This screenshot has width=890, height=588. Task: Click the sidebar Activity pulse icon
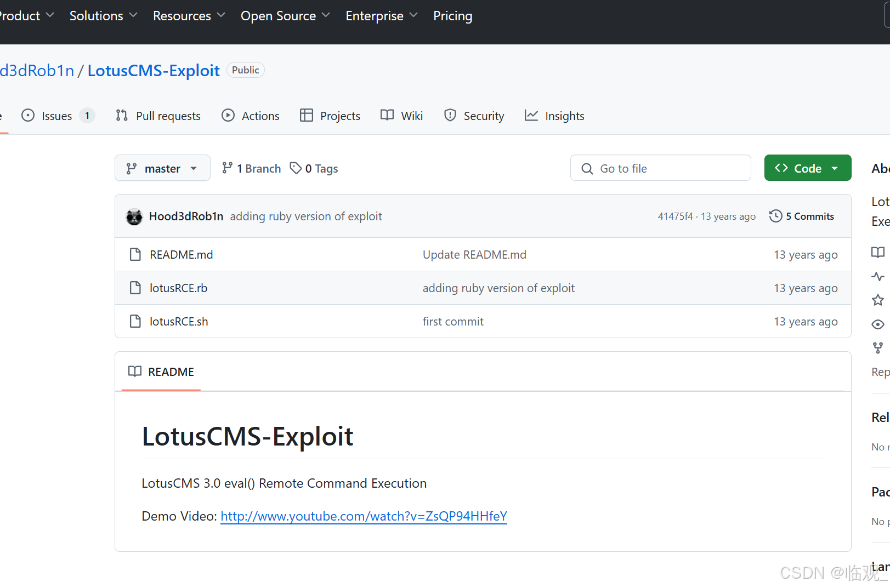click(x=878, y=276)
